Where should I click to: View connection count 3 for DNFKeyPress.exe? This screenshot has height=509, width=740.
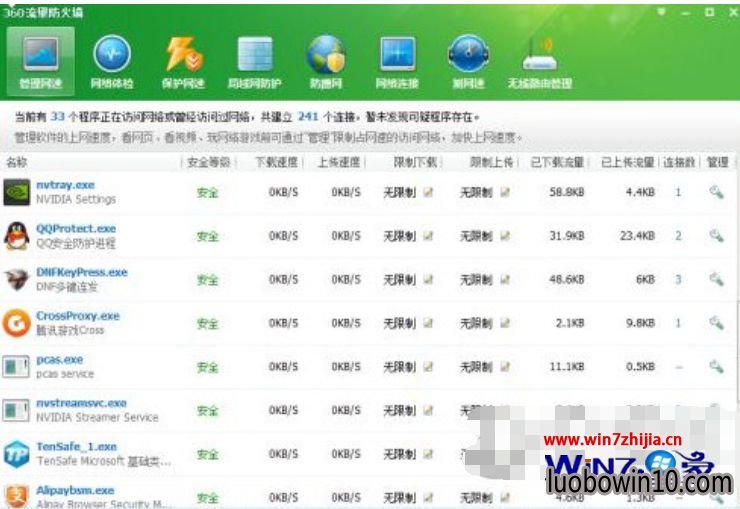[x=678, y=279]
